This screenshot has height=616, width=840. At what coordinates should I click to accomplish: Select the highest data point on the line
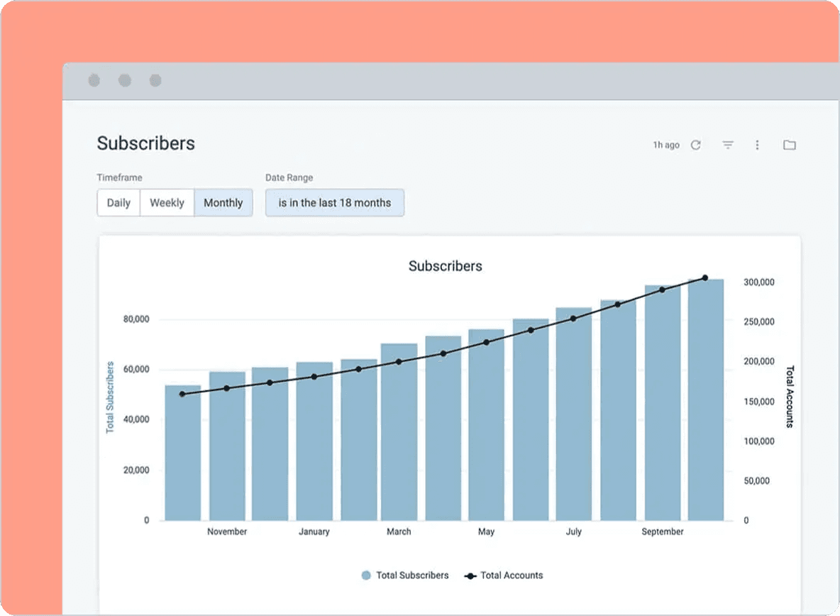click(x=704, y=277)
